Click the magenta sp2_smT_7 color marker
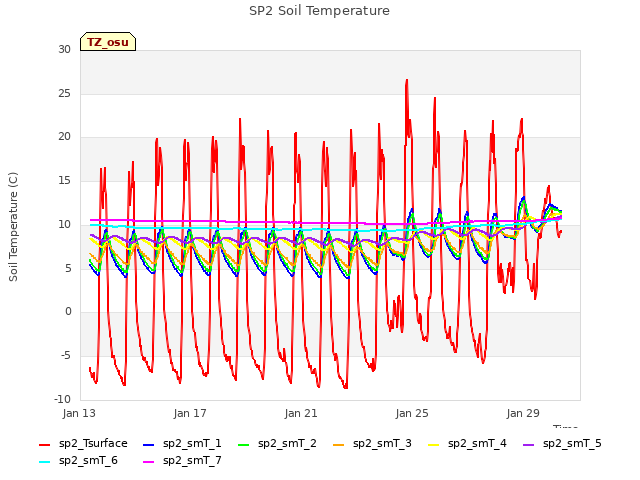The height and width of the screenshot is (480, 640). [149, 462]
